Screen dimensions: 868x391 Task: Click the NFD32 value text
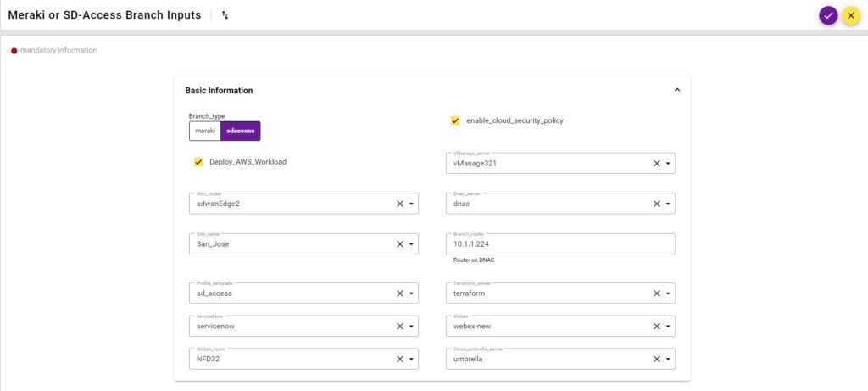(209, 359)
